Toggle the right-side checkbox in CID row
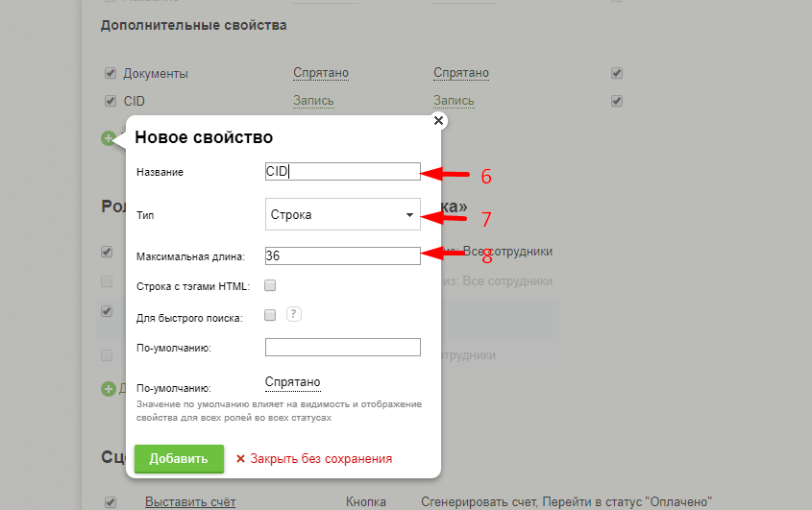812x510 pixels. coord(617,101)
